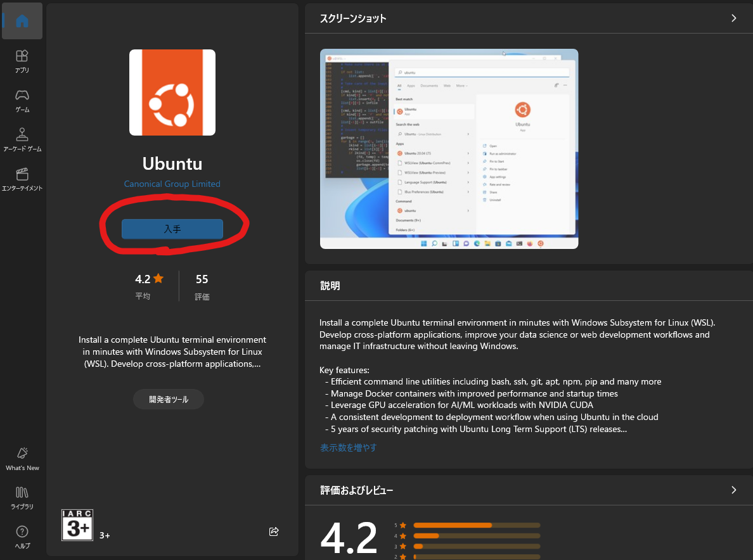Open the アーケード ゲーム section
The width and height of the screenshot is (753, 560).
click(22, 140)
